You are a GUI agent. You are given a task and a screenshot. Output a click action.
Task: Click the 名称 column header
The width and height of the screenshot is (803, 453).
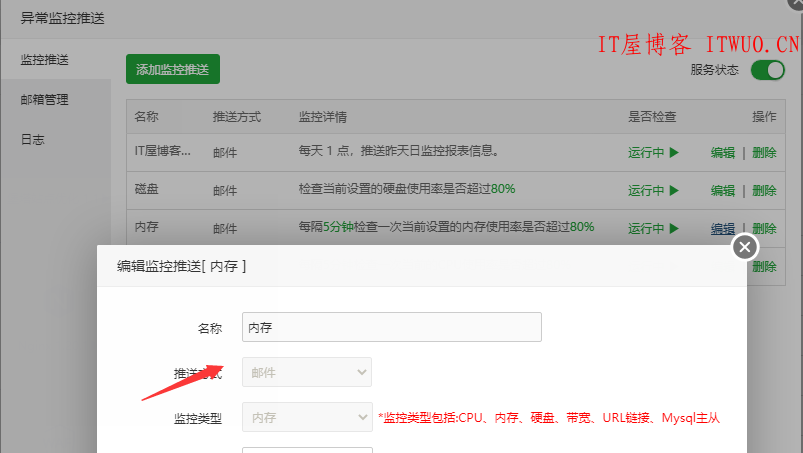tap(146, 117)
